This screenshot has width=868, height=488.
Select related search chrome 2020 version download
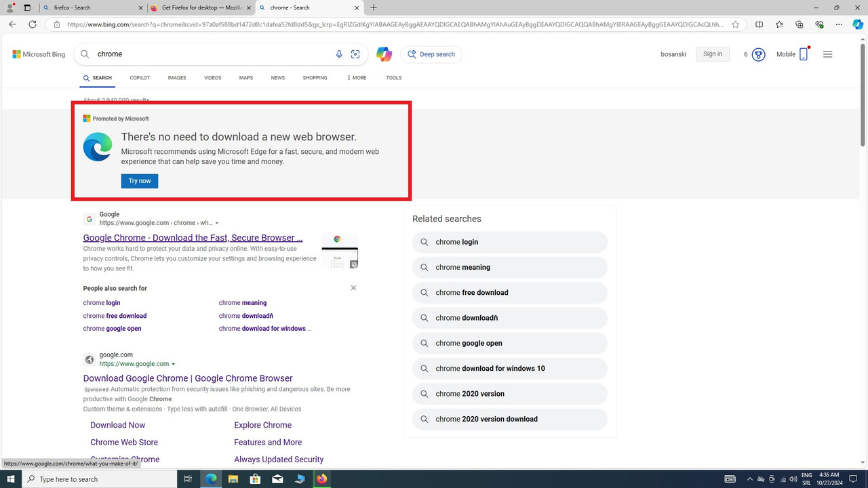point(510,419)
